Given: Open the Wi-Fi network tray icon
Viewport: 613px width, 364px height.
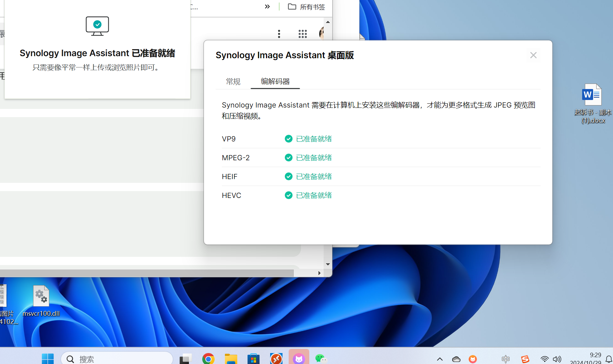Looking at the screenshot, I should pyautogui.click(x=544, y=359).
